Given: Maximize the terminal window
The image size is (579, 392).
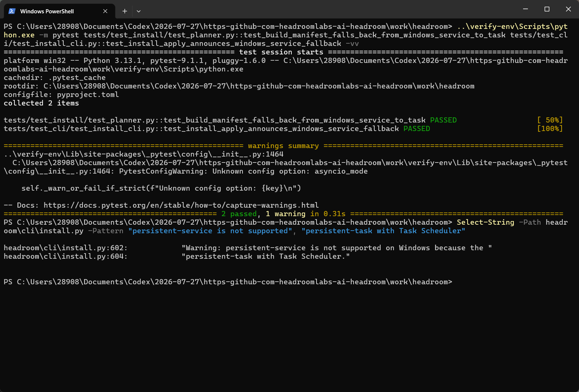Looking at the screenshot, I should coord(547,9).
